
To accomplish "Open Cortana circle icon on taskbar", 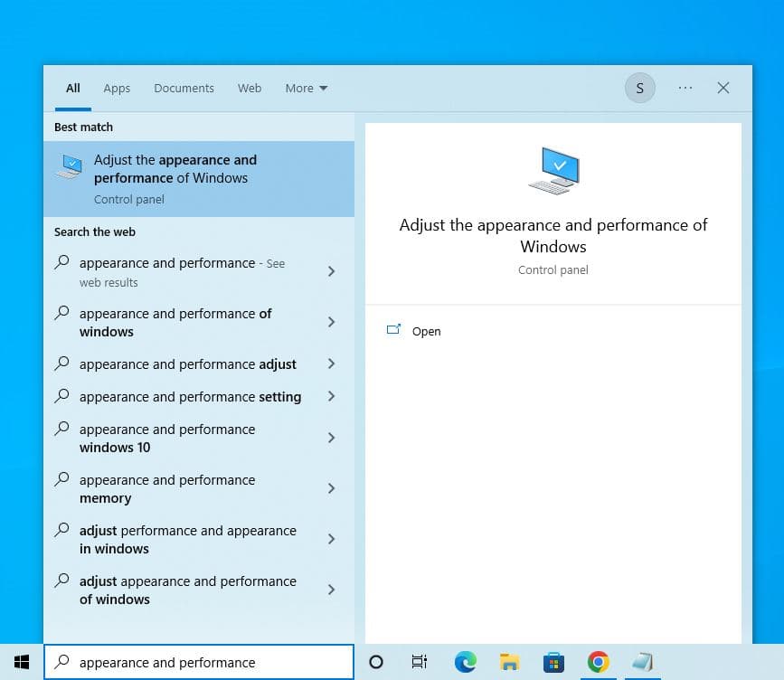I will pos(376,662).
